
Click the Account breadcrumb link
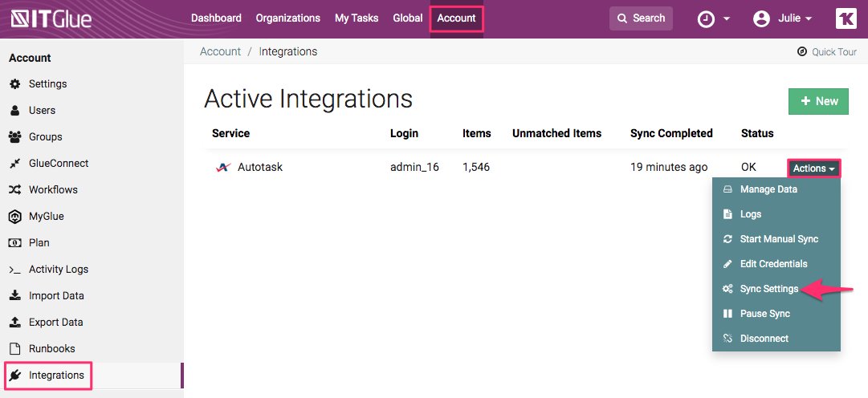pos(220,51)
